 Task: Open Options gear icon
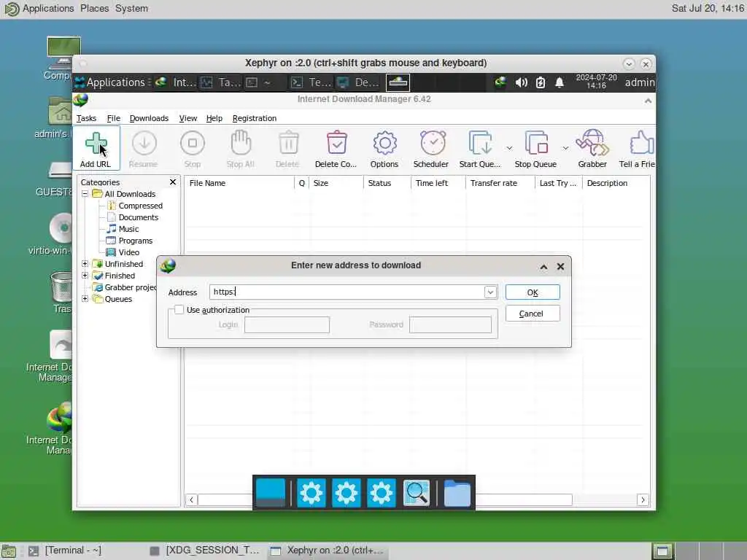(384, 143)
